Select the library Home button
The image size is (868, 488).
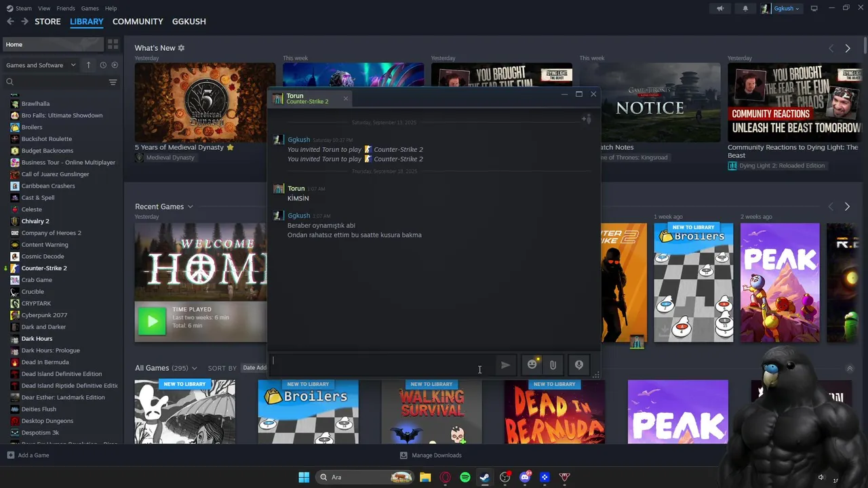coord(53,45)
